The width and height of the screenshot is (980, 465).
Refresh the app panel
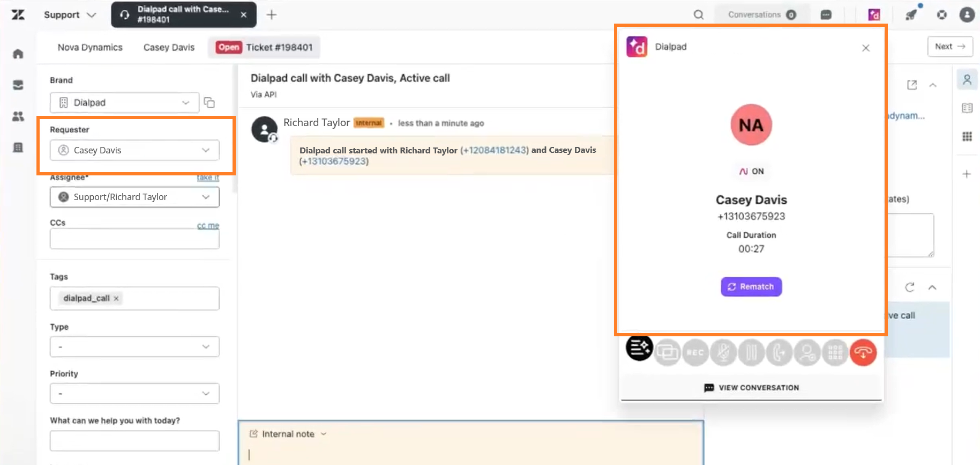click(910, 287)
